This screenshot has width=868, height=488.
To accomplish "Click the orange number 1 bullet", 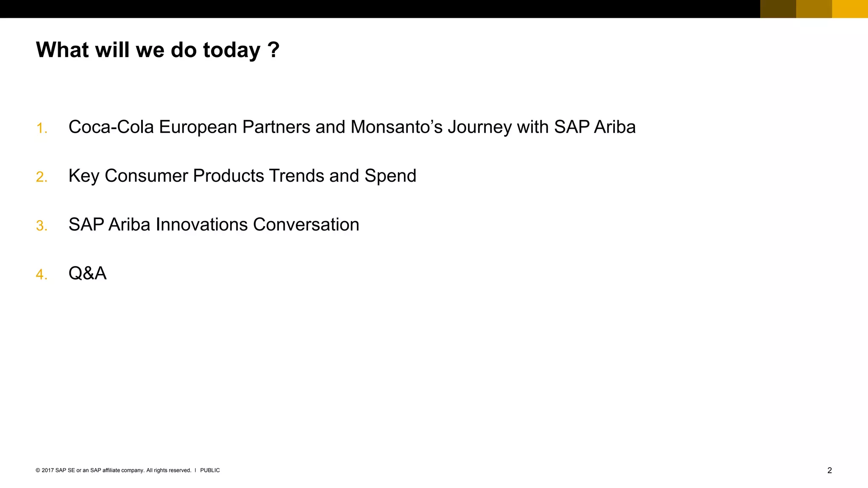I will (x=42, y=128).
